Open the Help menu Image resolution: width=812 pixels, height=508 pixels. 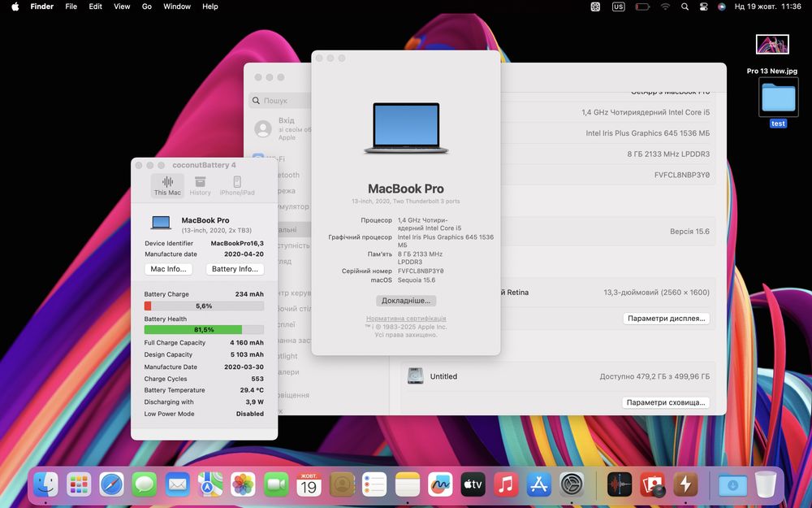tap(209, 7)
